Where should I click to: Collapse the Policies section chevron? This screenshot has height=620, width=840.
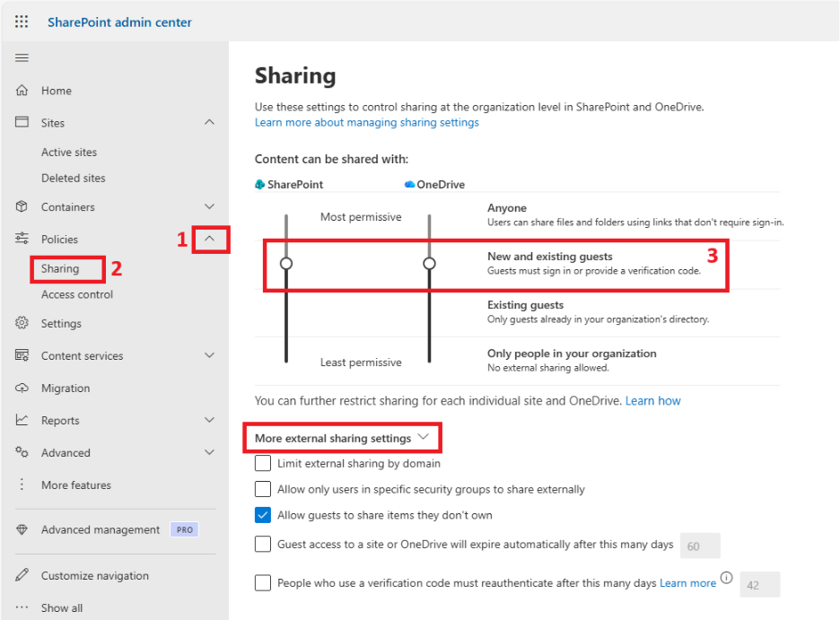tap(208, 239)
